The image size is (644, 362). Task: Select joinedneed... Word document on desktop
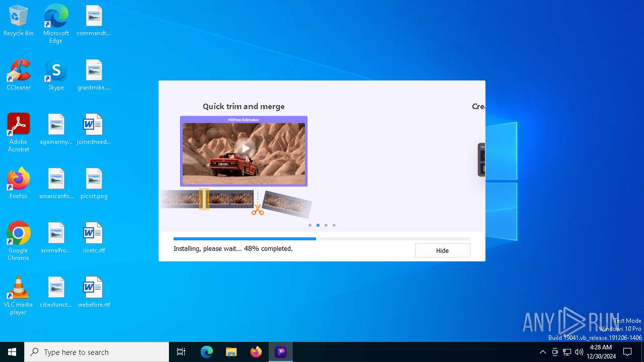tap(94, 130)
